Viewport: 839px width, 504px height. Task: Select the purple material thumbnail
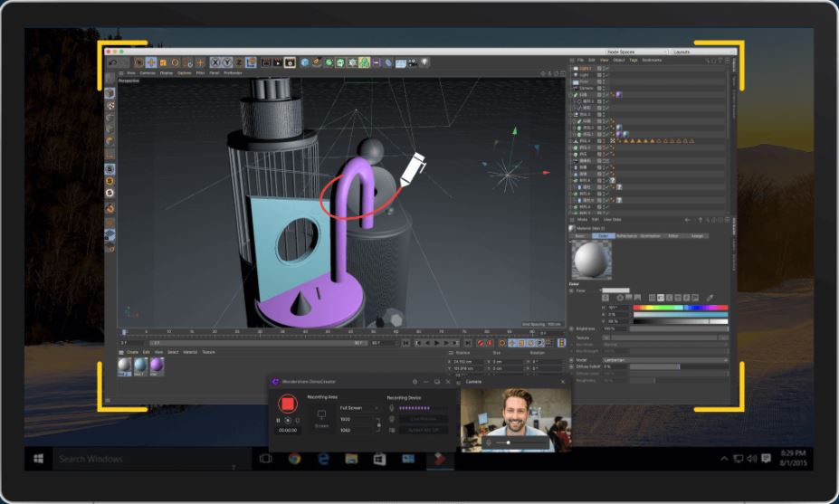(x=157, y=366)
